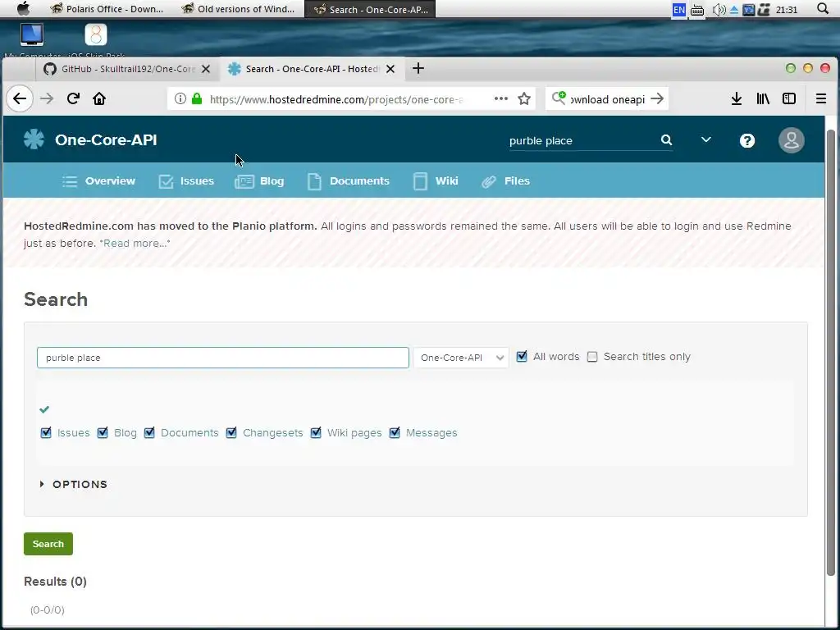840x630 pixels.
Task: Toggle the browser sidebar icon
Action: (x=789, y=98)
